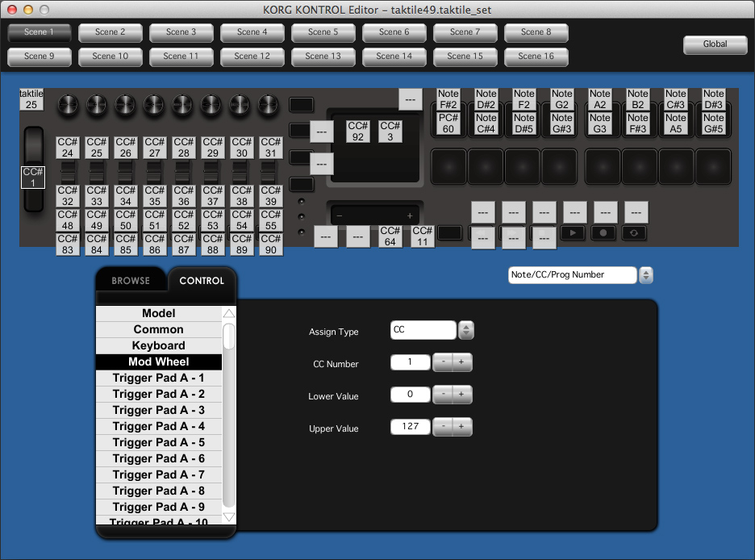Image resolution: width=755 pixels, height=560 pixels.
Task: Select the CC# 48 control label
Action: (68, 220)
